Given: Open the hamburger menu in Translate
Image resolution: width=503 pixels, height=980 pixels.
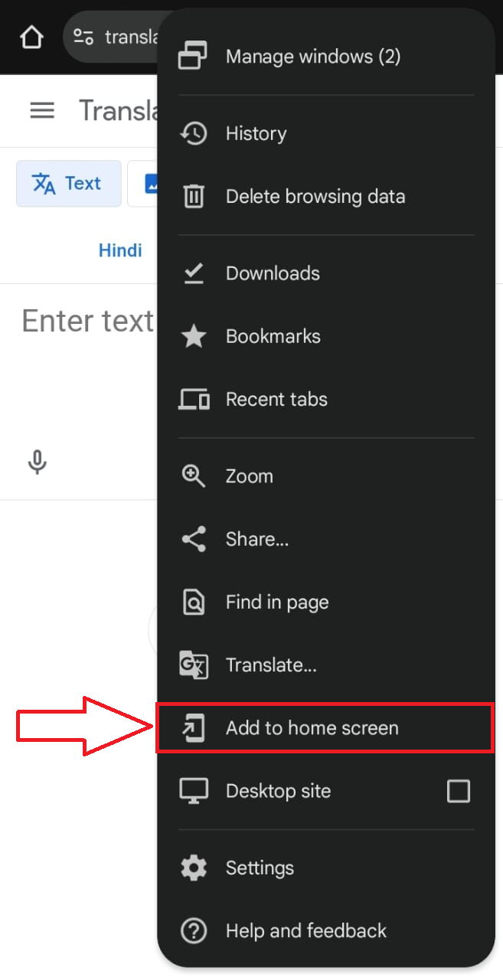Looking at the screenshot, I should point(42,111).
